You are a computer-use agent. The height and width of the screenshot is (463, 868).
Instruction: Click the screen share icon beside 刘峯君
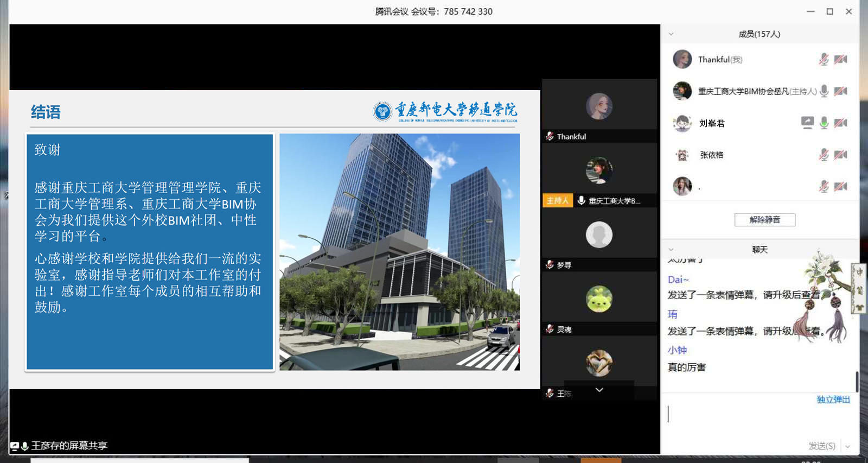point(807,123)
